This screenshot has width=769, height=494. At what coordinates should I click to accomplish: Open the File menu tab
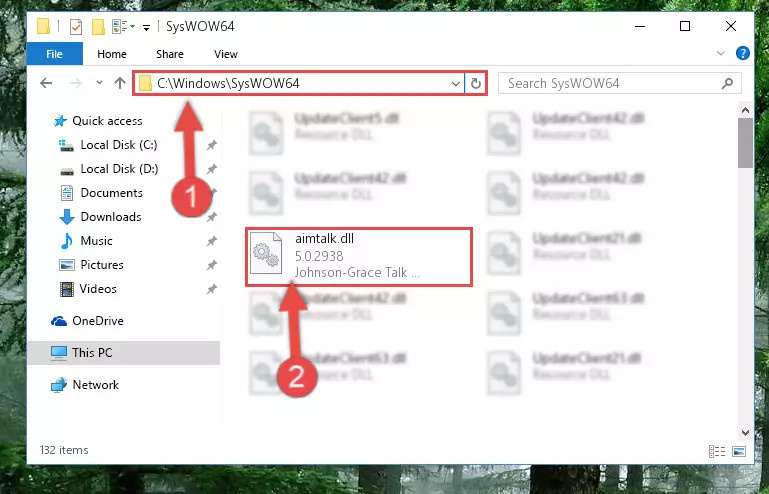point(54,54)
